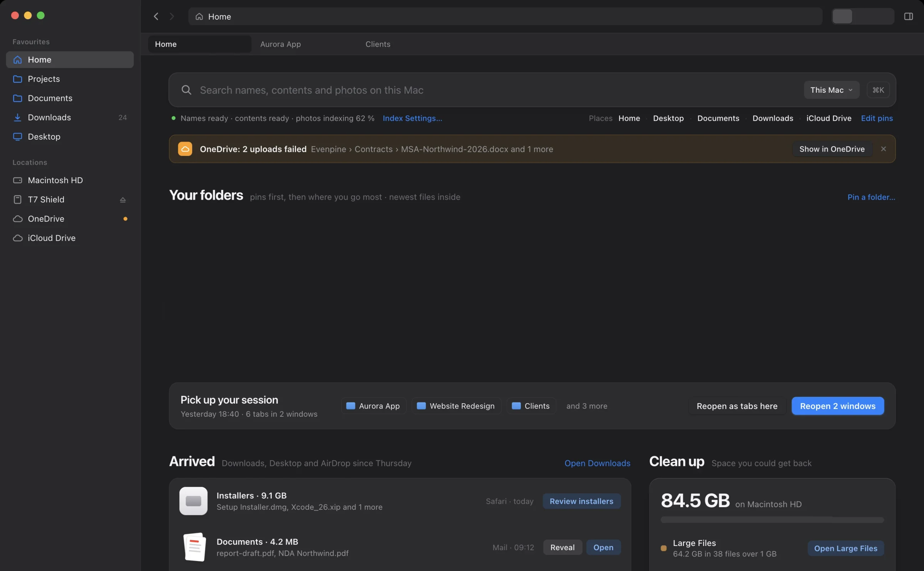Go back with the left chevron arrow
This screenshot has width=924, height=571.
(156, 17)
